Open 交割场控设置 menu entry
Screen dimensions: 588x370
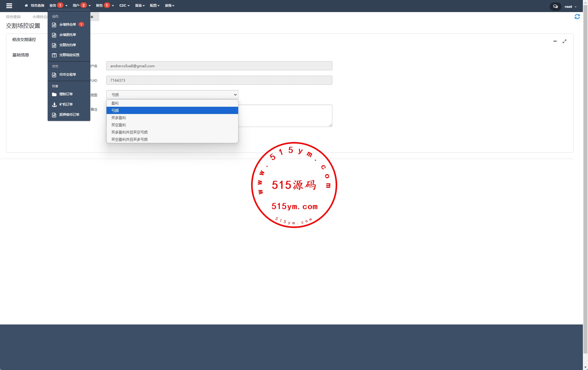pos(69,55)
